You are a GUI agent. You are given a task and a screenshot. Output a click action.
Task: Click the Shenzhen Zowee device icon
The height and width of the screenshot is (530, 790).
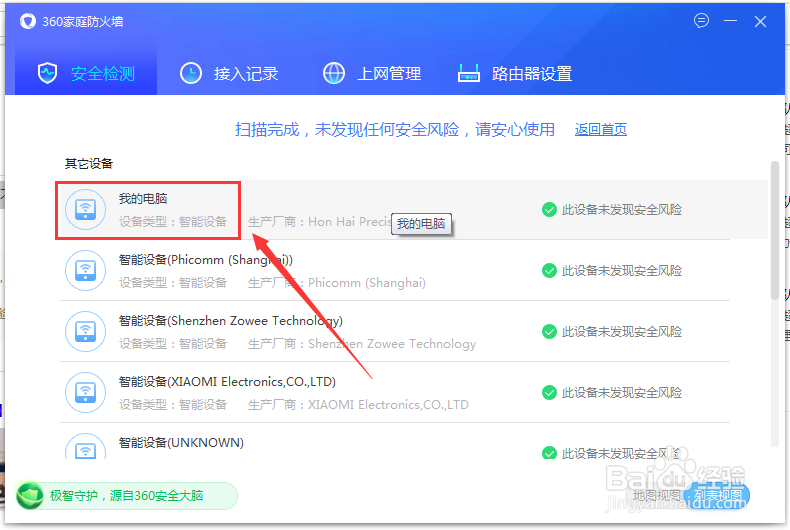coord(86,332)
